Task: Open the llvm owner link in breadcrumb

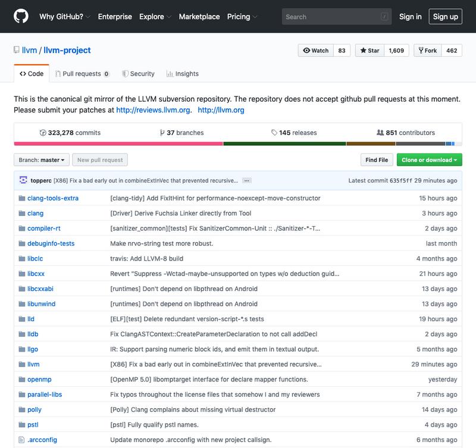Action: [x=29, y=50]
